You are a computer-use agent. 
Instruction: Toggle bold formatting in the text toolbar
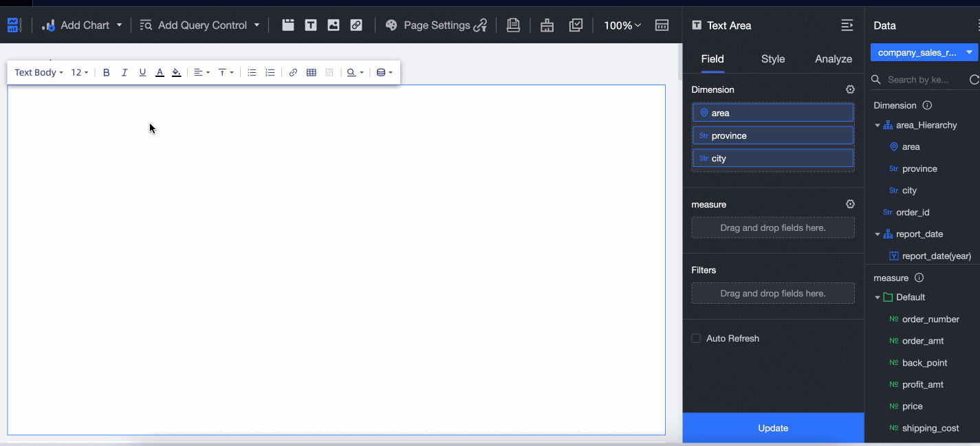click(106, 72)
